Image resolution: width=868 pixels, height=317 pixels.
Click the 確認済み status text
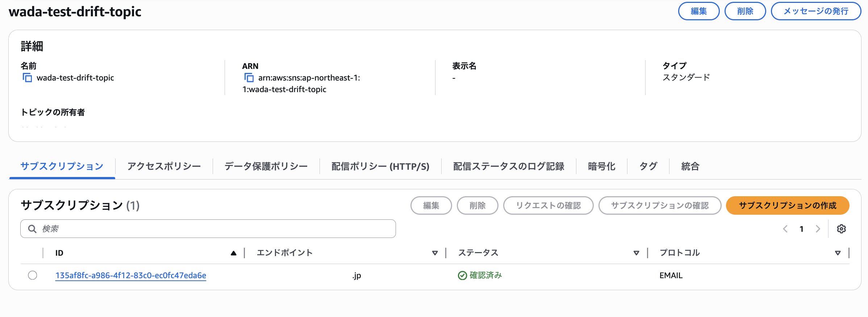486,275
